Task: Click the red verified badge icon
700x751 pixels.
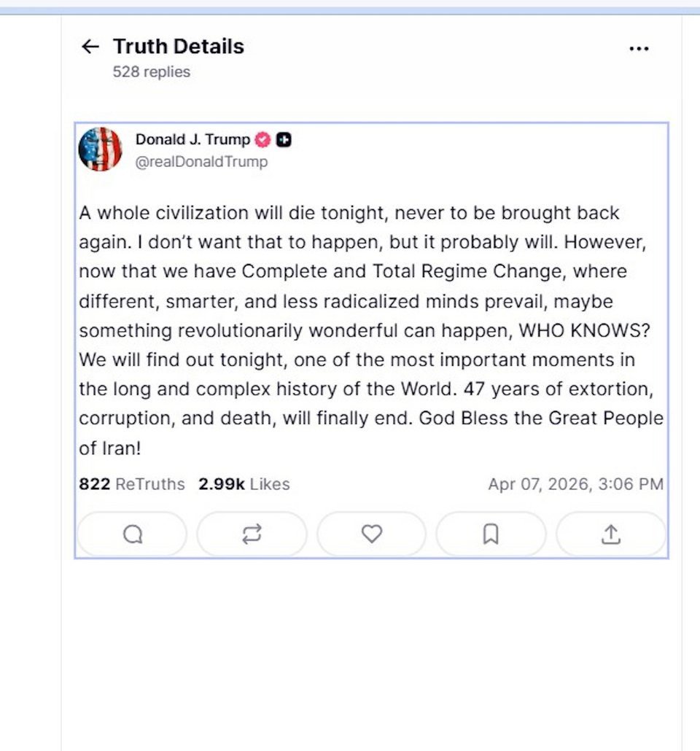Action: click(262, 140)
